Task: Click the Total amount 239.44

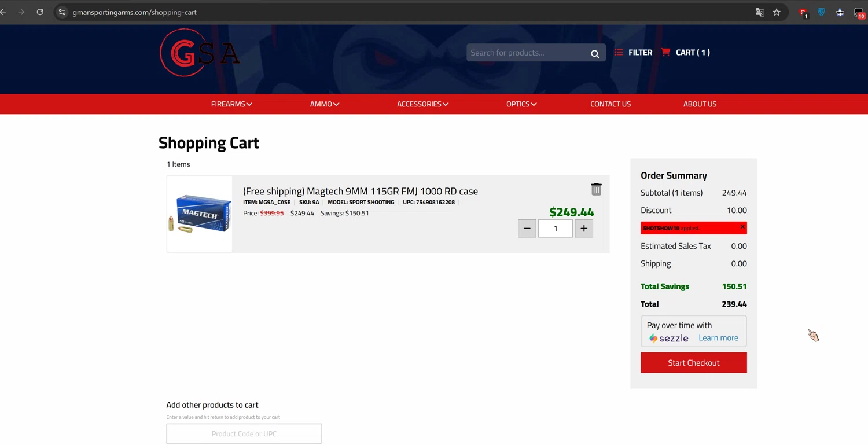Action: point(734,304)
